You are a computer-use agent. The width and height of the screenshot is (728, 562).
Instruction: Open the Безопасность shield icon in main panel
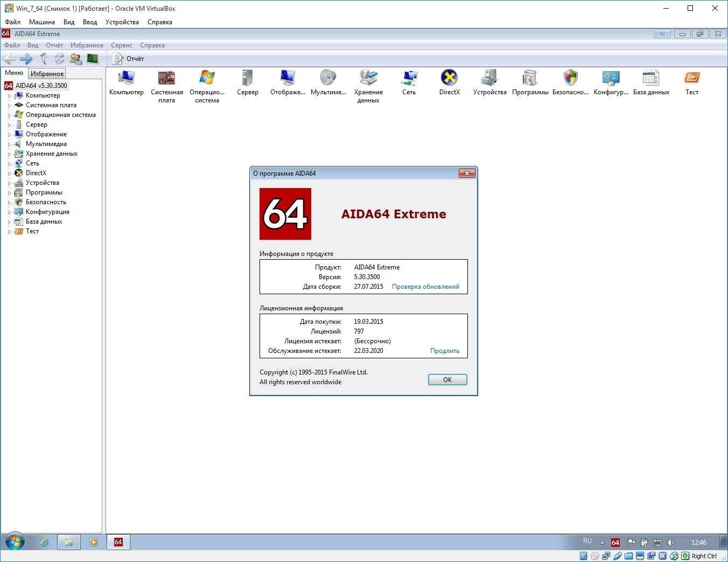570,78
